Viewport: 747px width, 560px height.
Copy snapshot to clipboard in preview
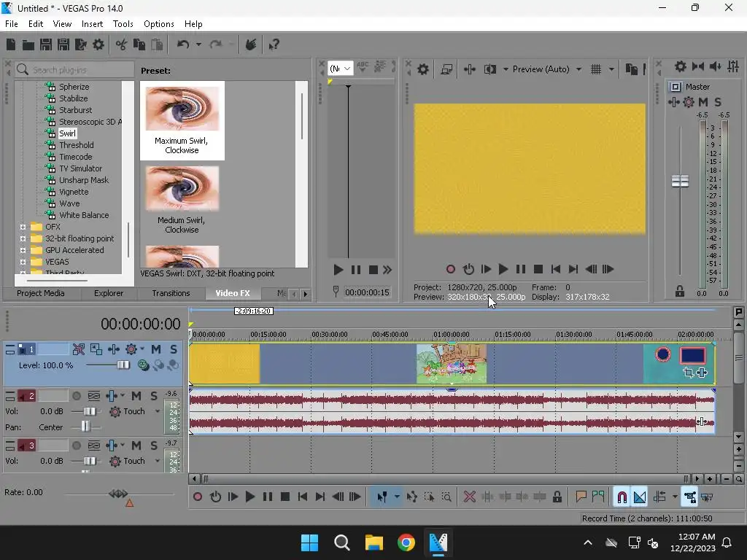click(632, 69)
